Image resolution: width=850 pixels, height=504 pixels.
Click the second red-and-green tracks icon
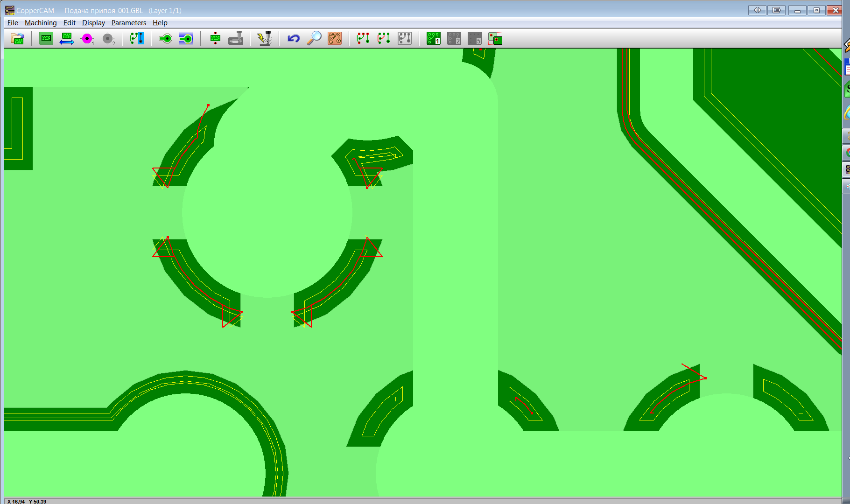point(384,38)
